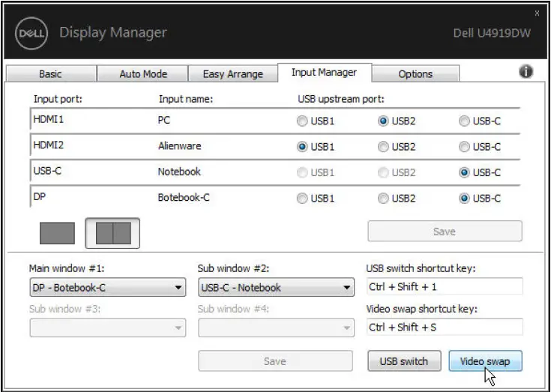Pick USB-C for the DP Botebook-C input

(480, 199)
